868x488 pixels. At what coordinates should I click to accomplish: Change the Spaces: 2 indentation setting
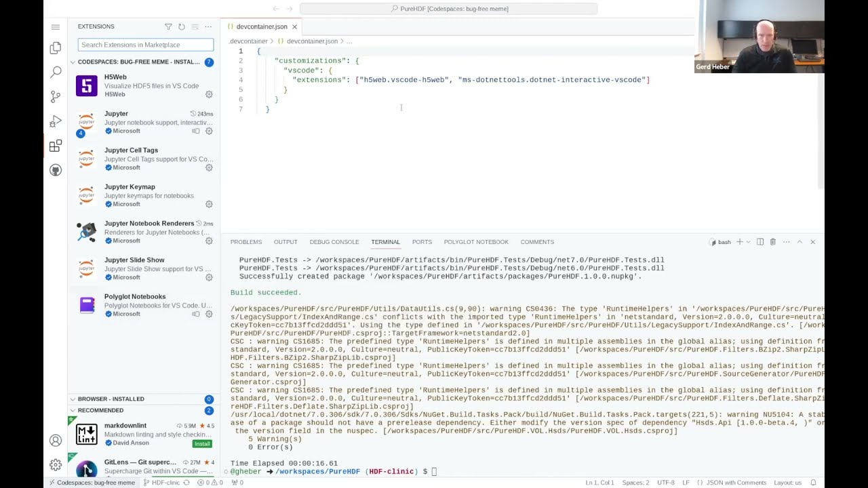pos(635,483)
